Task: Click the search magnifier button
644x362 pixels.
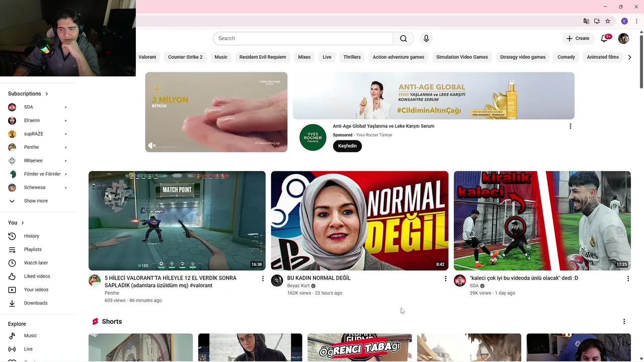Action: point(404,38)
